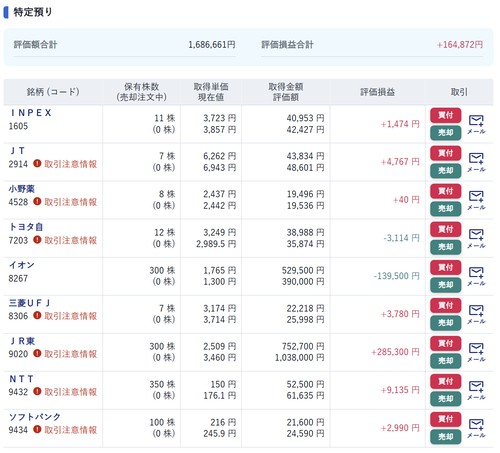
Task: Click 買付 button for INPEX
Action: tap(445, 115)
